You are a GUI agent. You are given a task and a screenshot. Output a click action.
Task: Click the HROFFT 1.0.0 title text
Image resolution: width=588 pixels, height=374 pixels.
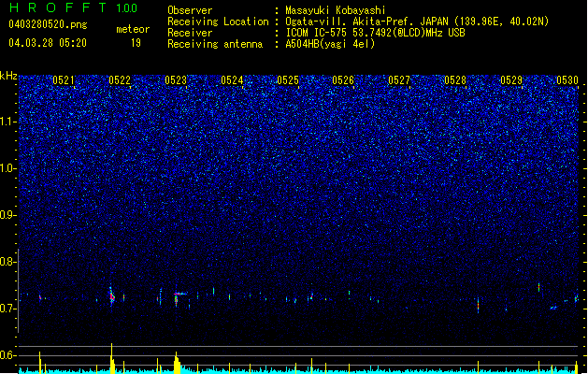(x=73, y=7)
